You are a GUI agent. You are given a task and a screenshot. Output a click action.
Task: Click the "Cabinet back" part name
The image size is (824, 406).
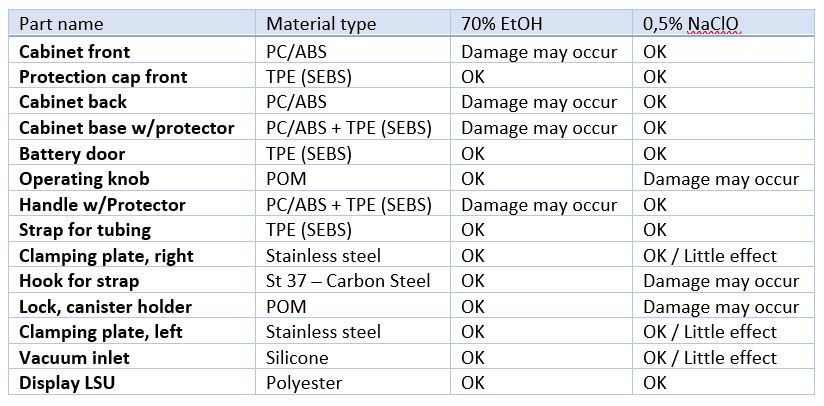(x=73, y=102)
